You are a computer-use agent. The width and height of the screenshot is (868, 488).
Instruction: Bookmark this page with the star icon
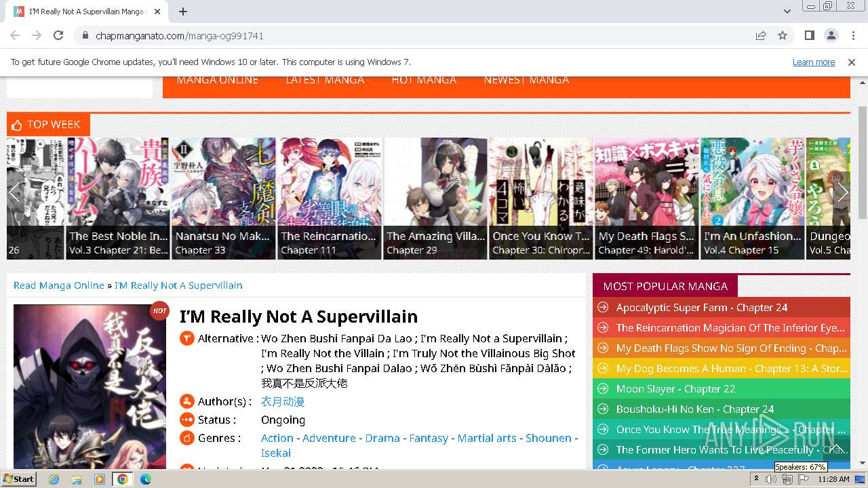[783, 35]
